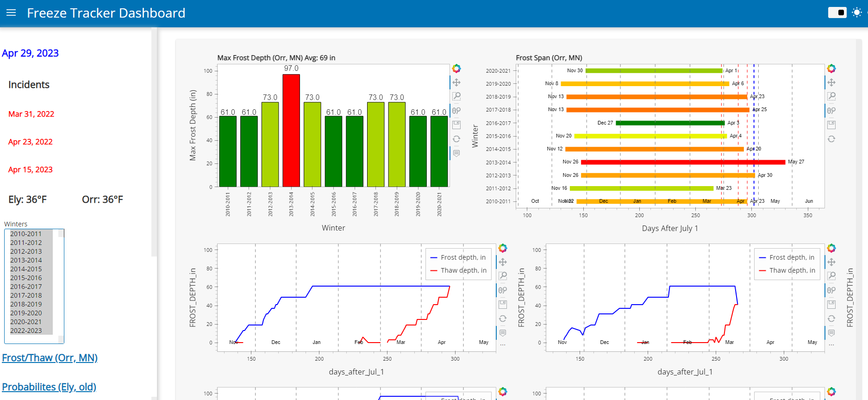
Task: Click the Apr 29, 2023 date heading
Action: pos(30,53)
